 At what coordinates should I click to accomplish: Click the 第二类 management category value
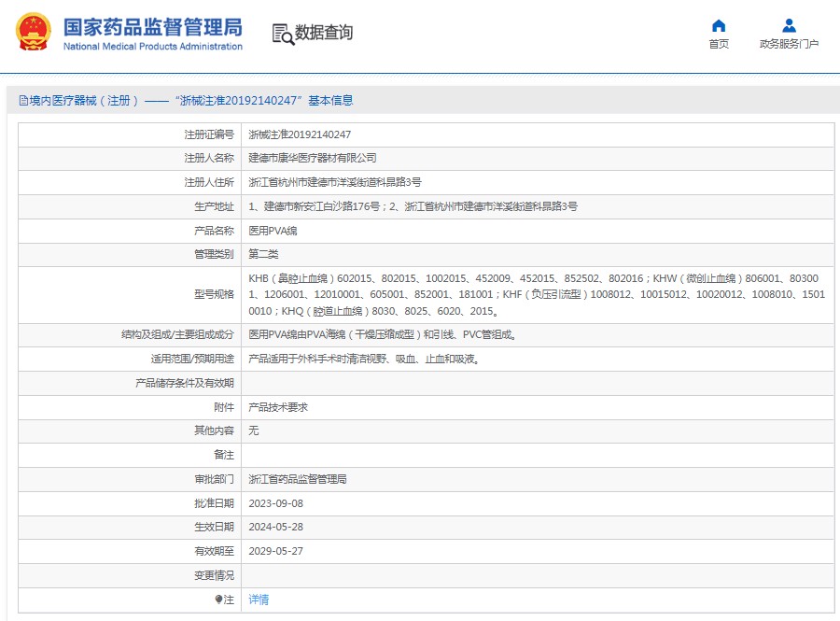(x=263, y=254)
